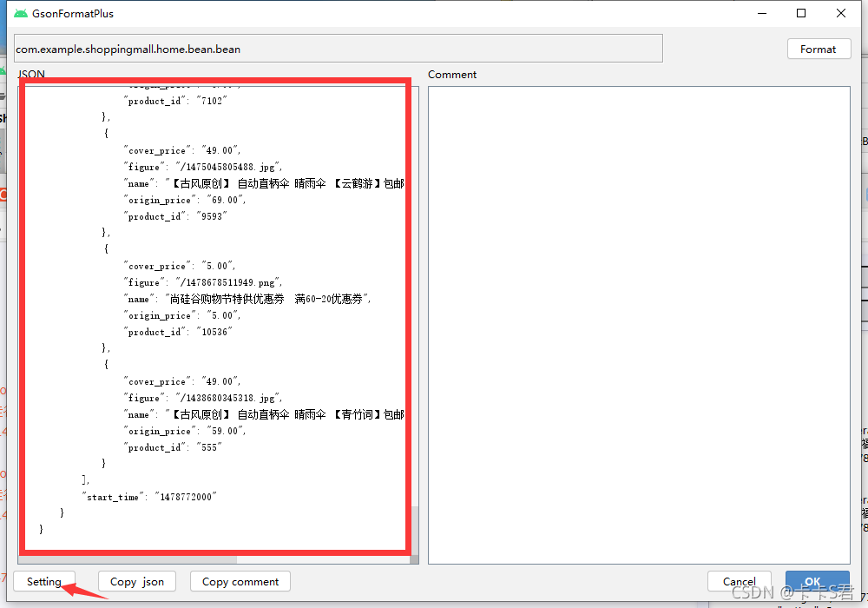Maximize the GsonFormatPlus window
The width and height of the screenshot is (868, 608).
click(x=801, y=13)
